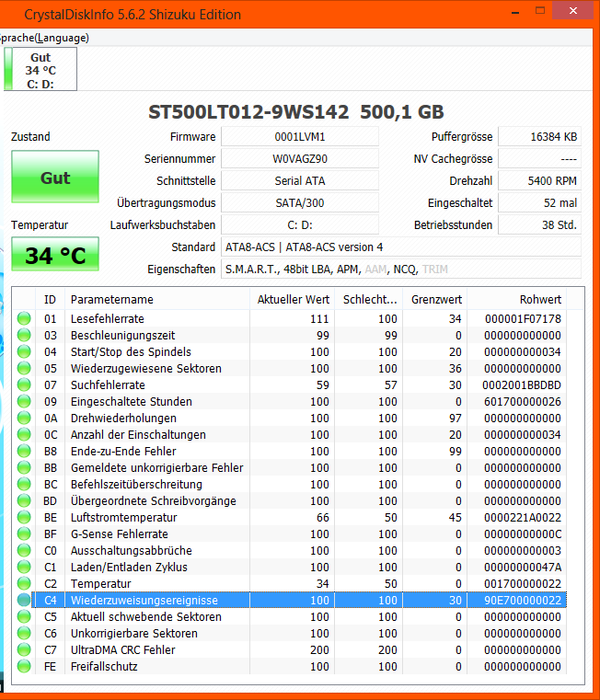The height and width of the screenshot is (700, 600).
Task: Click the status icon for G-Sense Fehlerrate
Action: coord(24,534)
